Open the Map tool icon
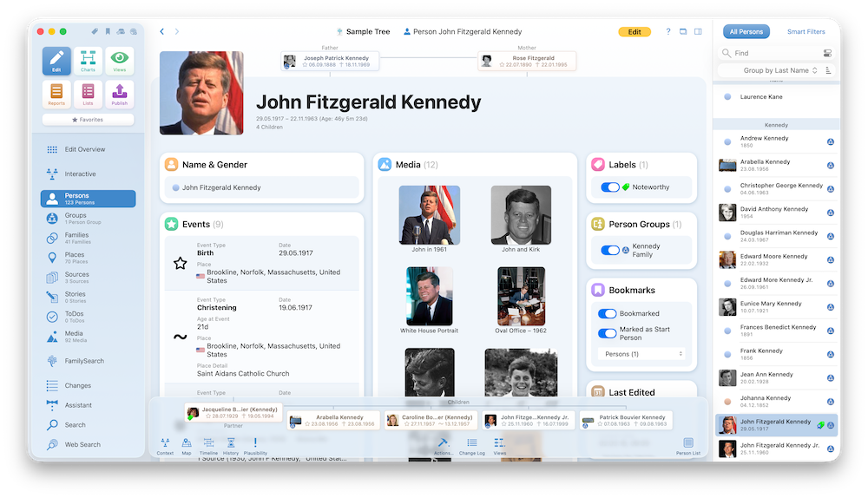Viewport: 868px width, 498px height. tap(187, 445)
